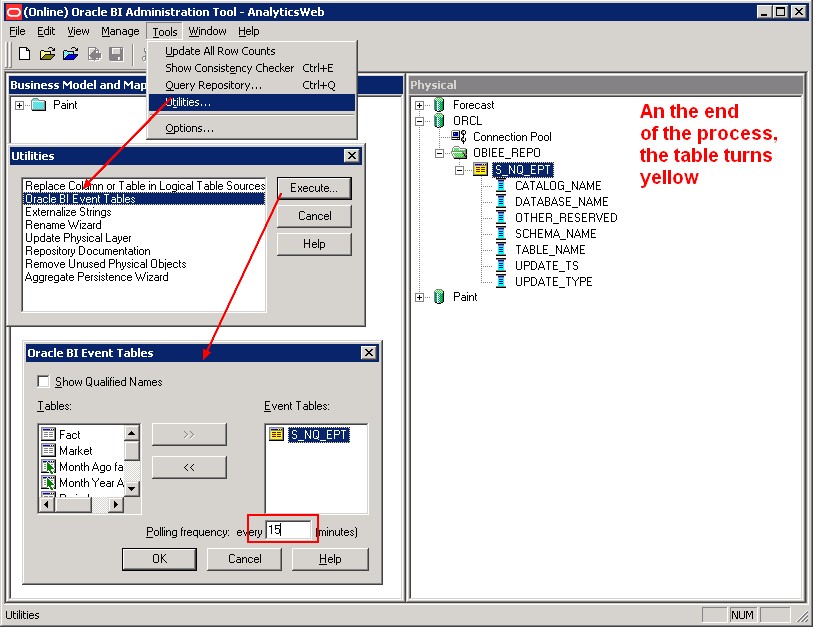Open the Edit menu
Viewport: 813px width, 627px height.
pos(46,32)
